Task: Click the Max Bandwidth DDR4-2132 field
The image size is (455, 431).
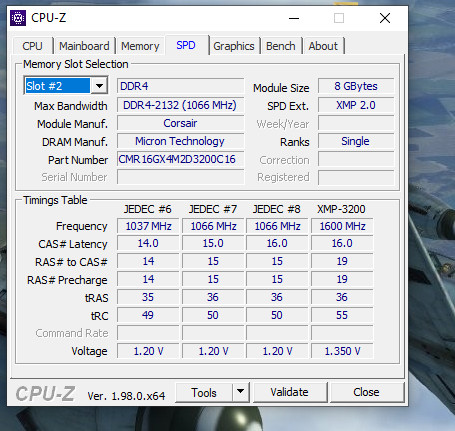Action: [x=180, y=105]
